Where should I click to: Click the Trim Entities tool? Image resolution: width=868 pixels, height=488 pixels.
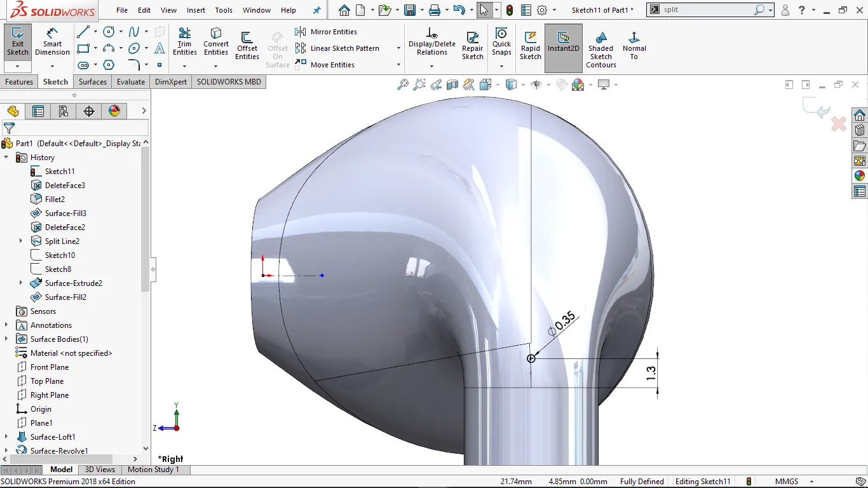pyautogui.click(x=185, y=42)
